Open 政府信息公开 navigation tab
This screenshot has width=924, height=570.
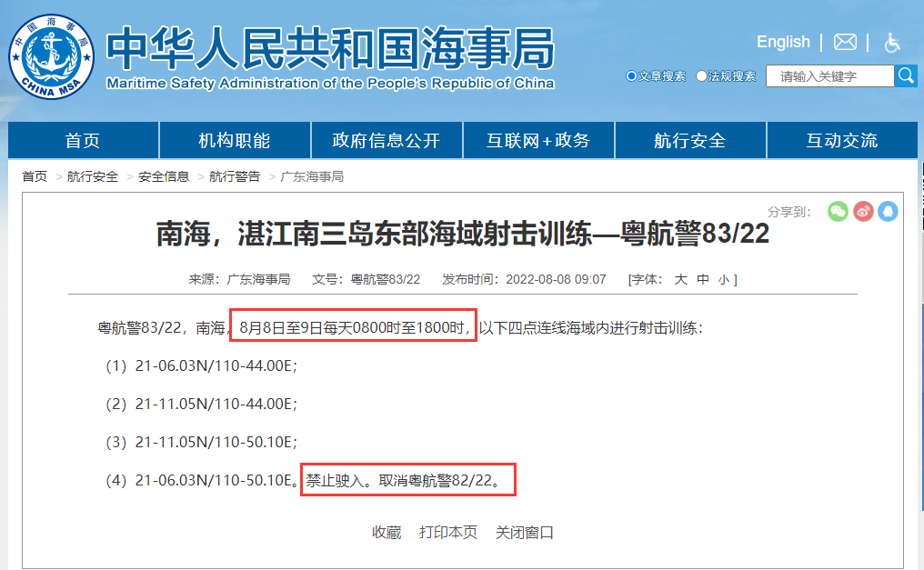point(387,140)
